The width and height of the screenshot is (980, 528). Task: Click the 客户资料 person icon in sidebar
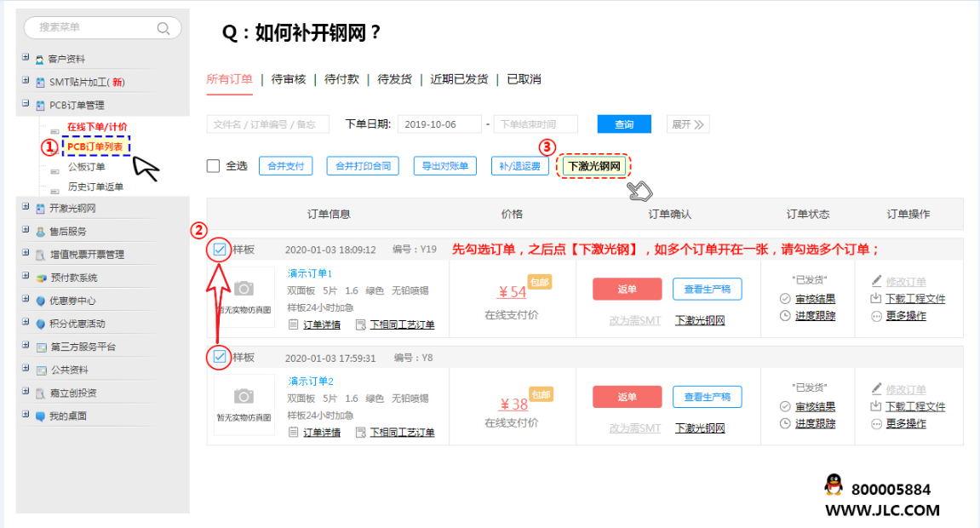40,60
